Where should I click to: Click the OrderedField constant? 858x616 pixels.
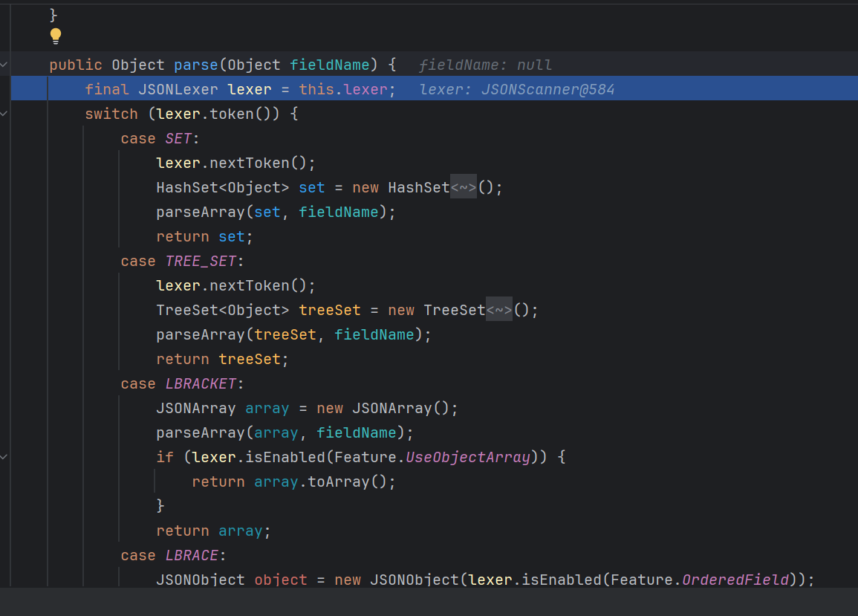tap(735, 580)
